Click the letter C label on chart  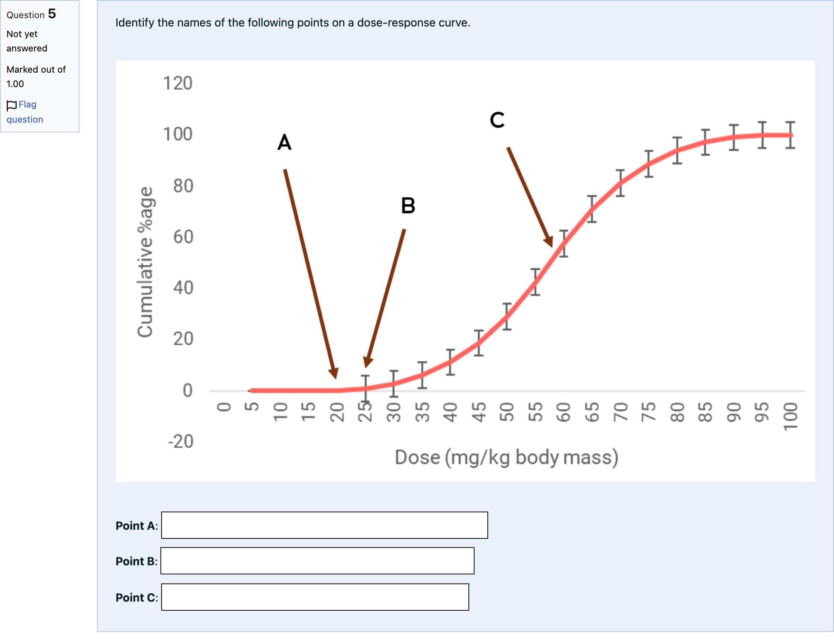tap(497, 120)
